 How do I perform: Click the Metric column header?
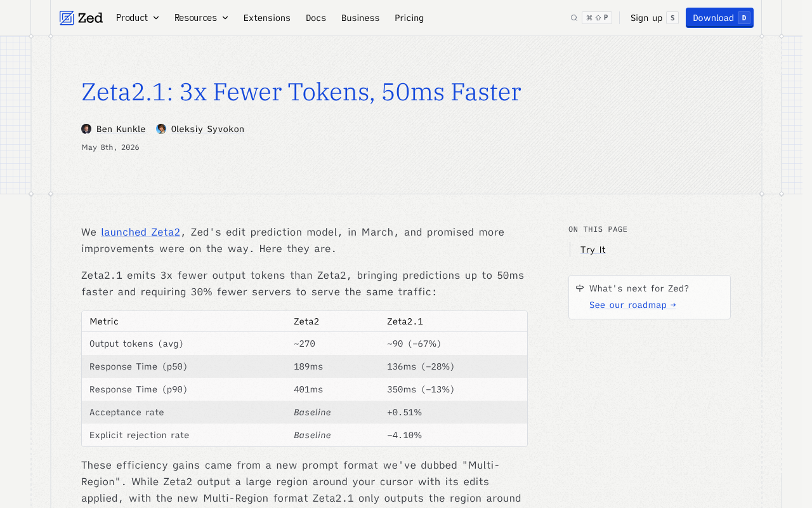click(184, 321)
